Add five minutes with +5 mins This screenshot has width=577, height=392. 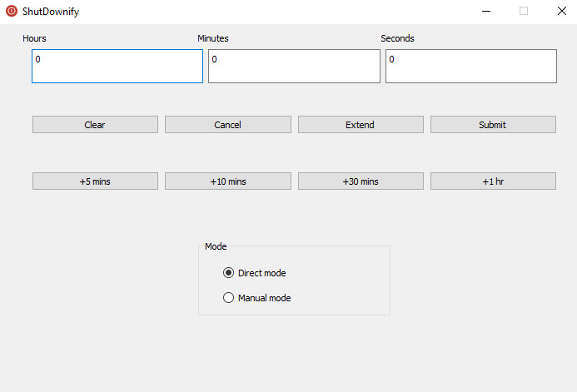click(x=95, y=181)
